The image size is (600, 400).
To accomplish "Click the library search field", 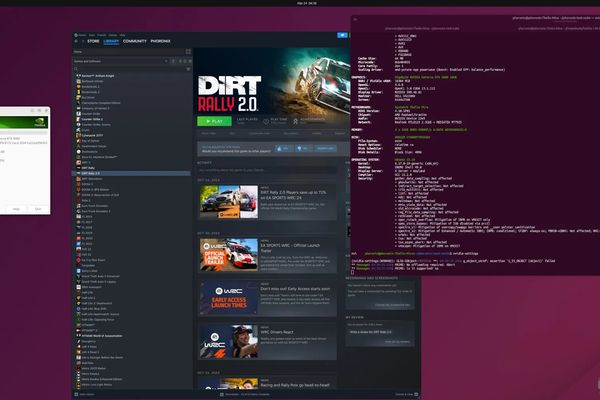I will click(129, 69).
